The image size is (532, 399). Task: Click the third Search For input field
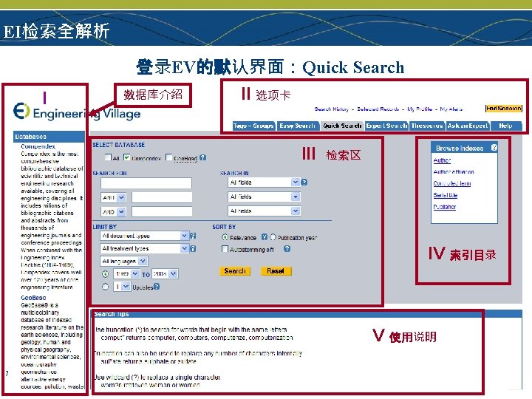(162, 212)
